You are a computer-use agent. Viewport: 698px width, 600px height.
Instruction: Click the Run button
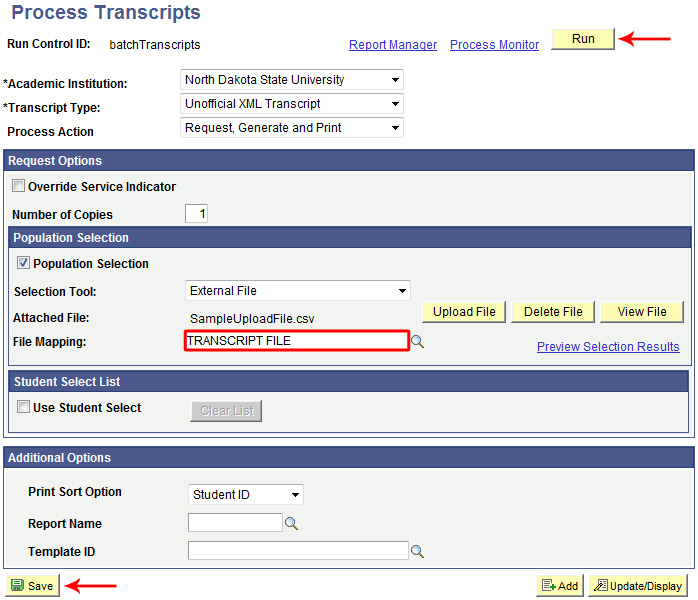tap(583, 39)
